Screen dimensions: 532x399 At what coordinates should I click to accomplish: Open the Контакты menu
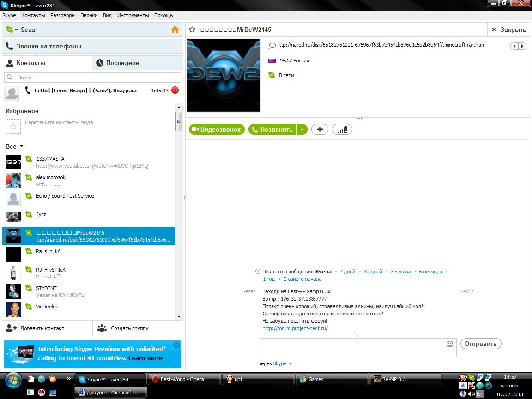(33, 15)
